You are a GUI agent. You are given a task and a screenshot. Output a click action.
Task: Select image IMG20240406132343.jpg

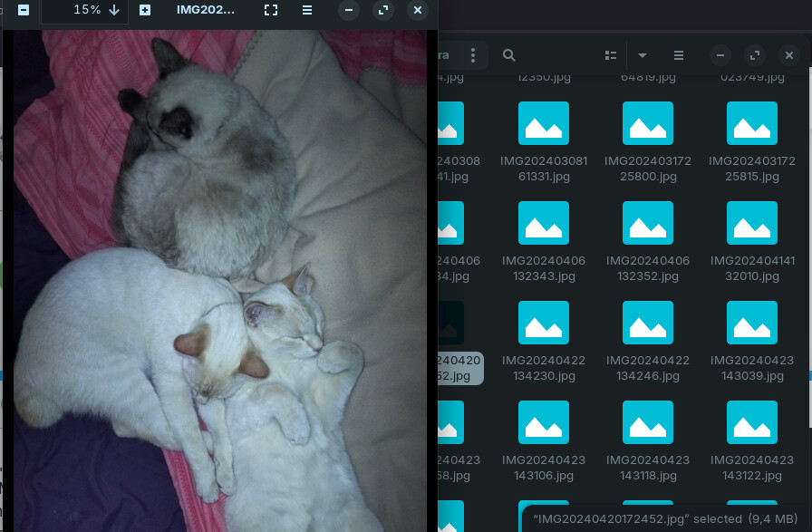[x=544, y=242]
